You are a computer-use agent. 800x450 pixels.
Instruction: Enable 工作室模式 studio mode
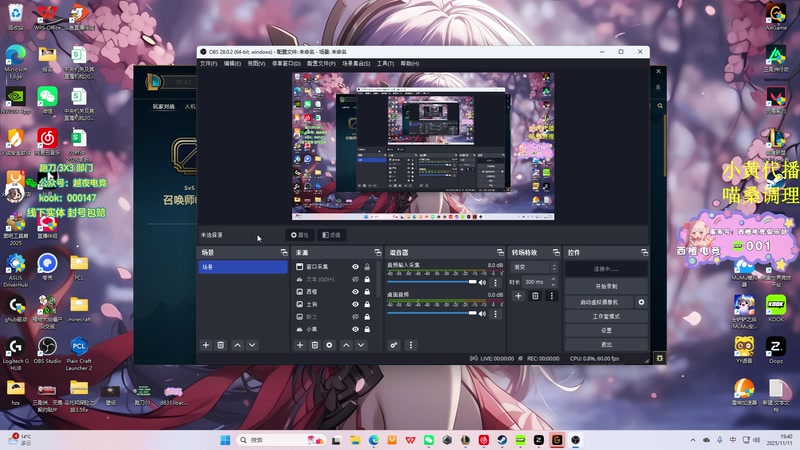[606, 316]
